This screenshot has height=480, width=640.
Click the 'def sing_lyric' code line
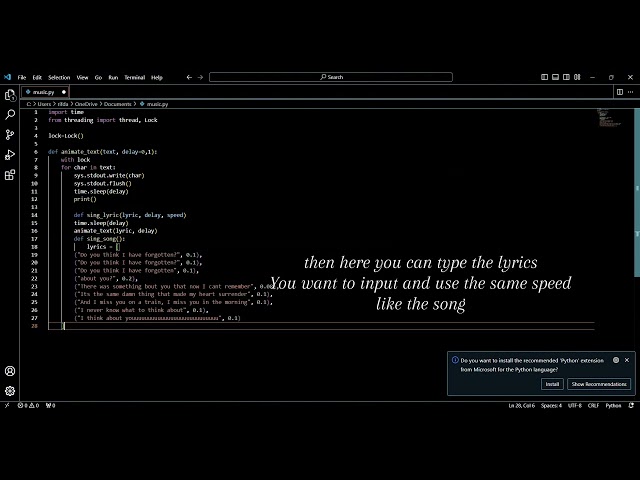[130, 215]
